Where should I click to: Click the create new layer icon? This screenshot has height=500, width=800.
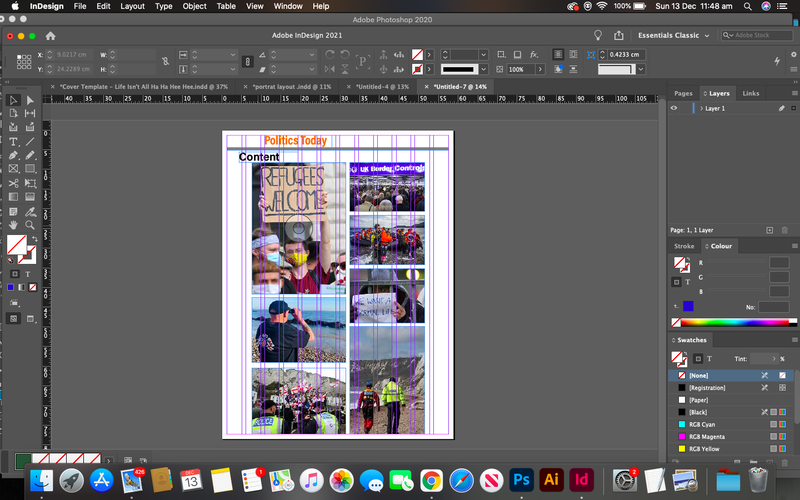[x=769, y=230]
